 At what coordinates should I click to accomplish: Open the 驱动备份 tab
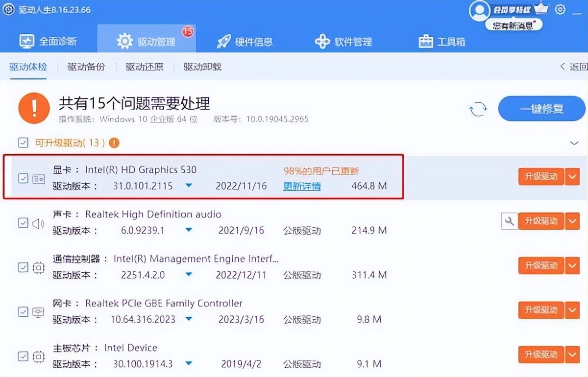click(x=86, y=67)
